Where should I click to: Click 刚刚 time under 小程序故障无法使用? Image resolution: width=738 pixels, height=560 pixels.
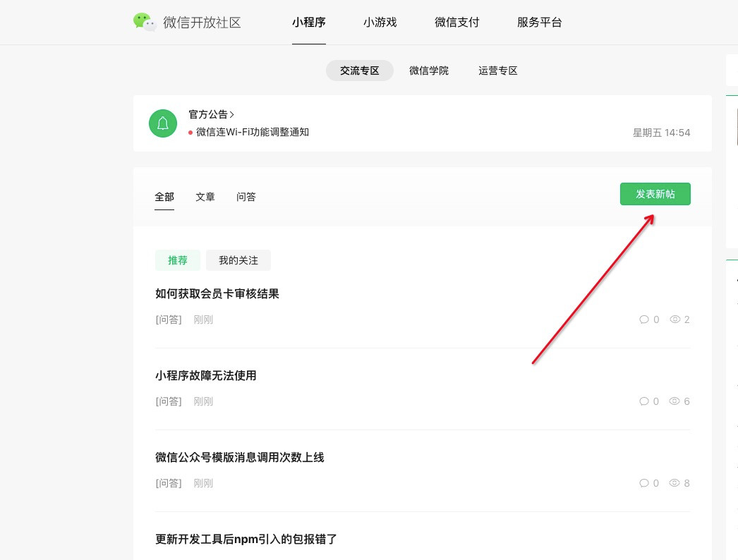pos(203,401)
